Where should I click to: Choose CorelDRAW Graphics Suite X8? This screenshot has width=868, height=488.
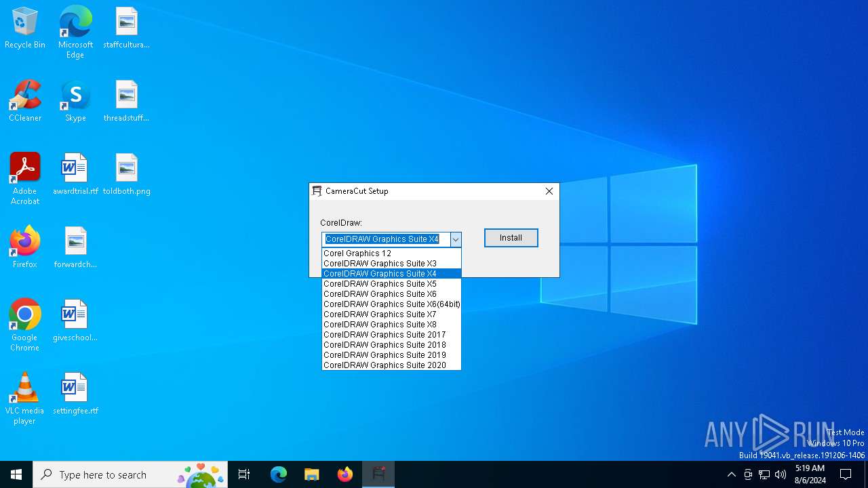391,325
